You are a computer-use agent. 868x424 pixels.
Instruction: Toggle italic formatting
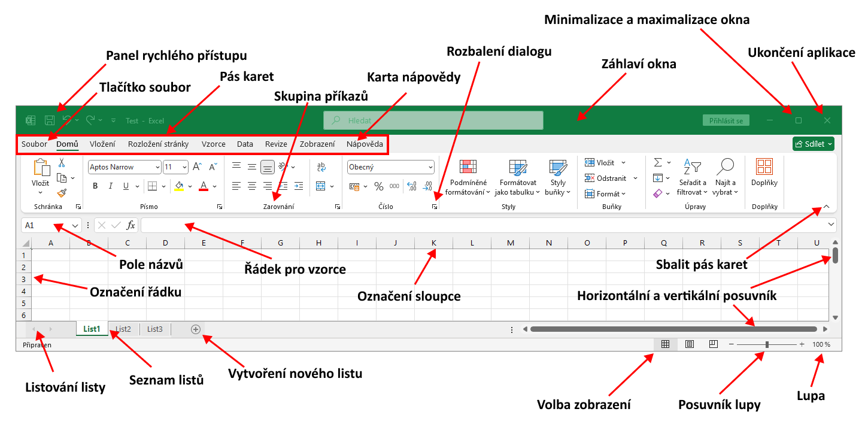(110, 186)
